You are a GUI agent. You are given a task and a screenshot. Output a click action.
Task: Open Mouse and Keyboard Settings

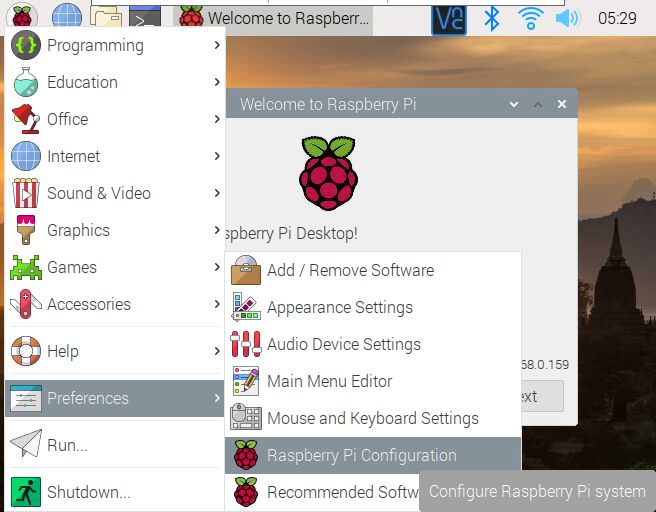373,417
